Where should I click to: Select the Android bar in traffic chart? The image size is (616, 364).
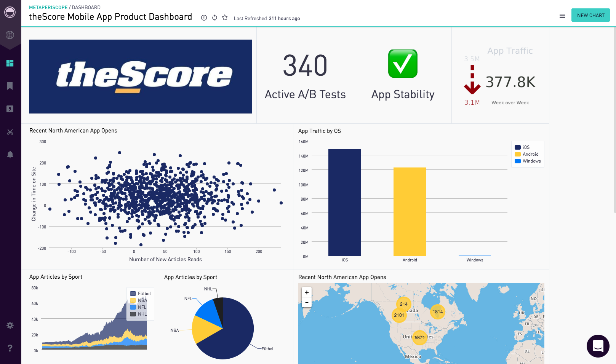point(410,211)
